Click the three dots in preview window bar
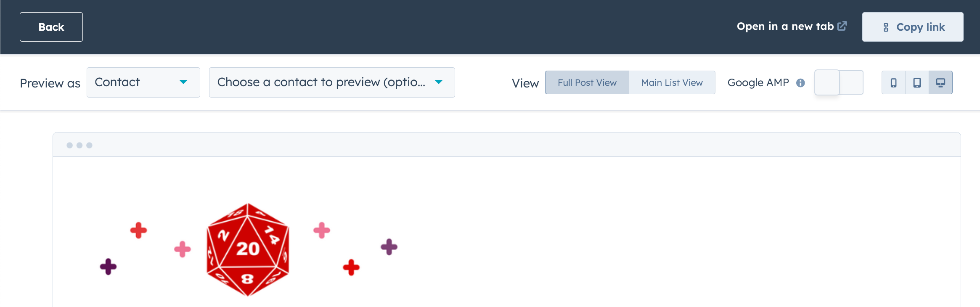Screen dimensions: 980x307 (x=79, y=145)
